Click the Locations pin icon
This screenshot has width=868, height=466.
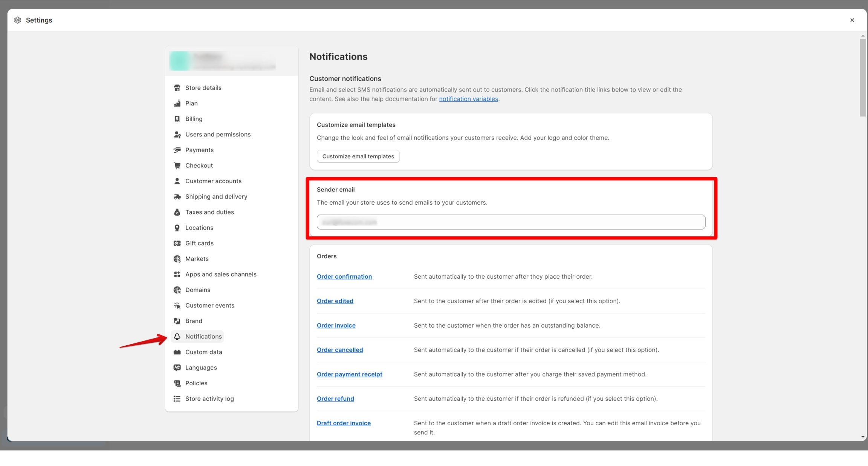click(177, 228)
